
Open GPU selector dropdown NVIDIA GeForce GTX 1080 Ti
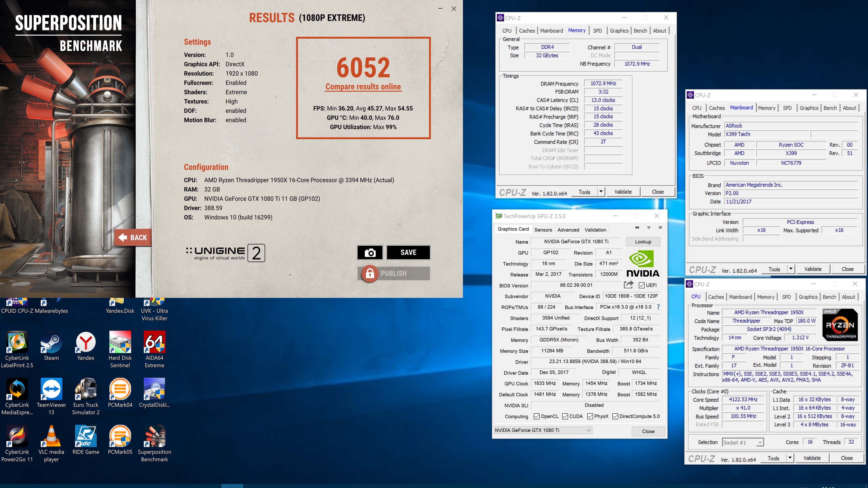(x=543, y=430)
